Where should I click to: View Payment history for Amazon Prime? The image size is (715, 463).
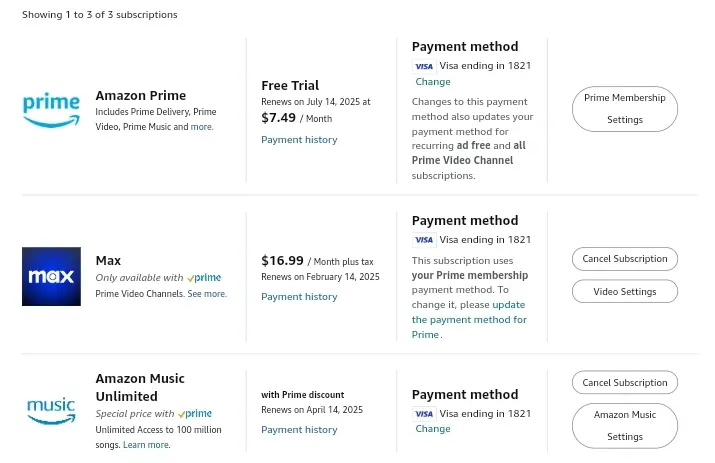(299, 140)
